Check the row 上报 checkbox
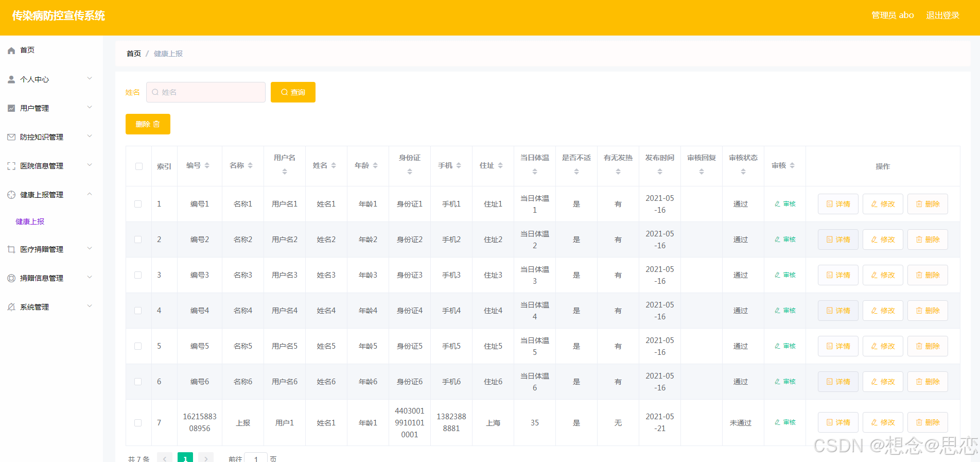The height and width of the screenshot is (462, 980). click(x=138, y=423)
